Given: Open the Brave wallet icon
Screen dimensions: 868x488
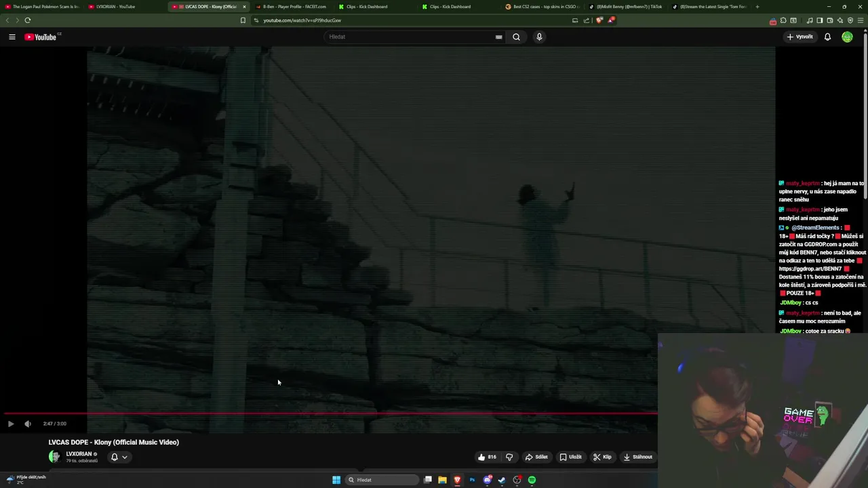Looking at the screenshot, I should (x=830, y=20).
